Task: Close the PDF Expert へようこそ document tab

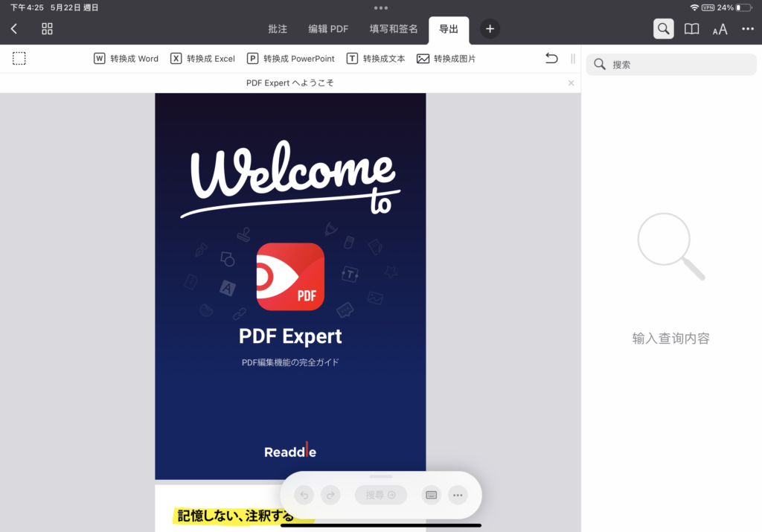Action: coord(571,83)
